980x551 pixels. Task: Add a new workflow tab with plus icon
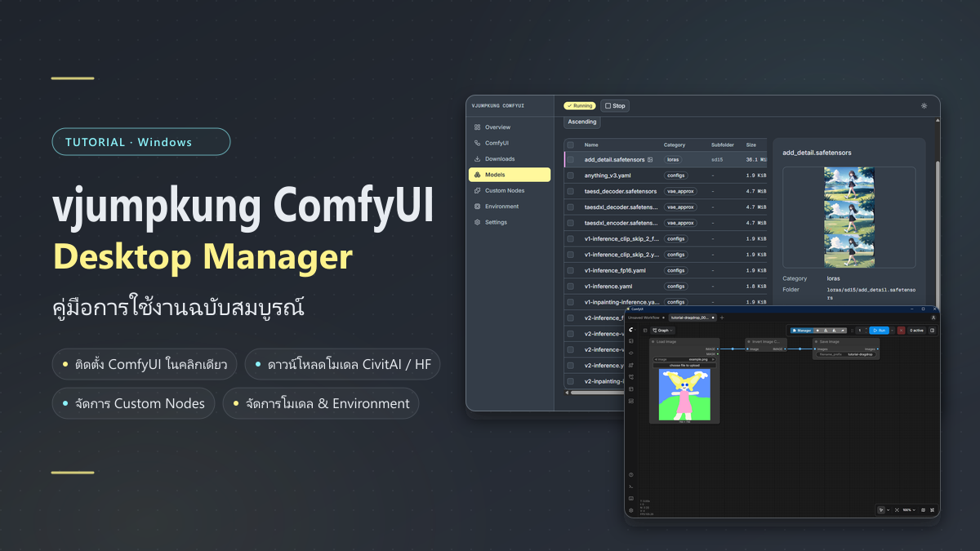click(722, 318)
